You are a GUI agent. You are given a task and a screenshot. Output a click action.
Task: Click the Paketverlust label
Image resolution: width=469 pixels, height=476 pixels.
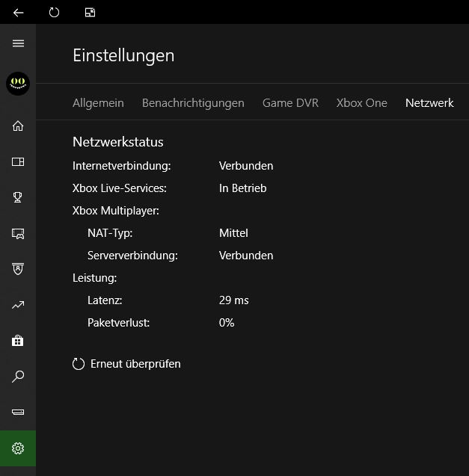coord(118,323)
